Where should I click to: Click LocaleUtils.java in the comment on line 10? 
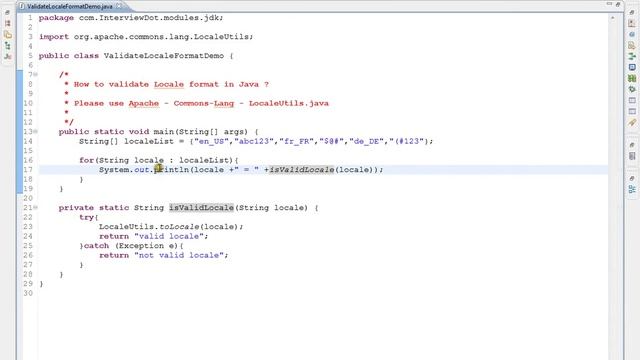pyautogui.click(x=289, y=103)
